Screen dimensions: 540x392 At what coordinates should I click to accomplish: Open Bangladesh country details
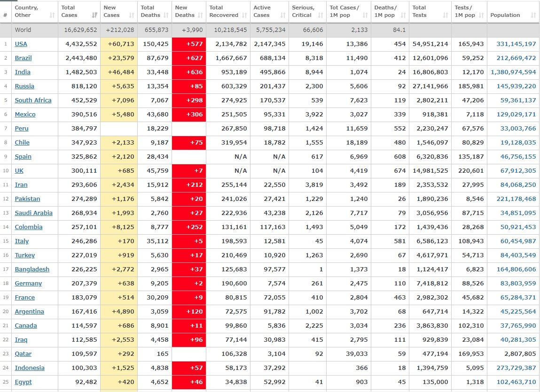click(x=32, y=269)
